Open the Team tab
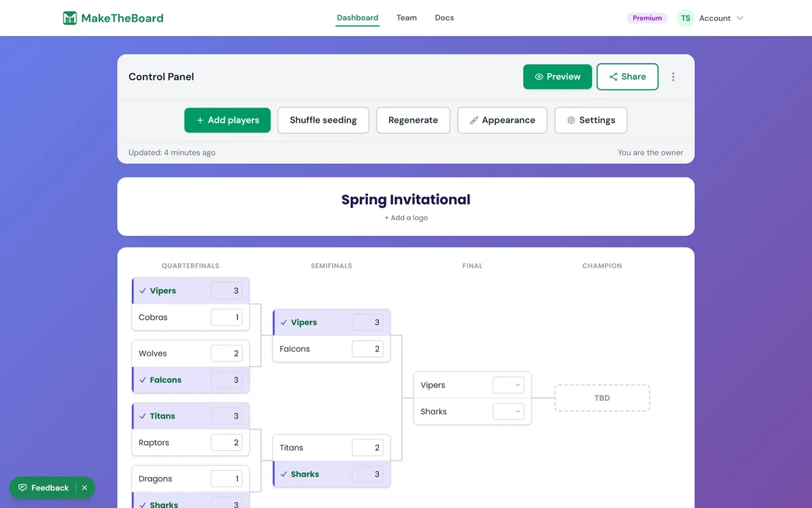Image resolution: width=812 pixels, height=508 pixels. 407,18
